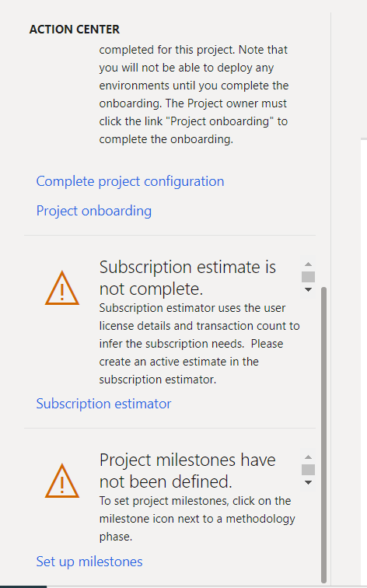Click the milestone icon instruction text

click(197, 519)
